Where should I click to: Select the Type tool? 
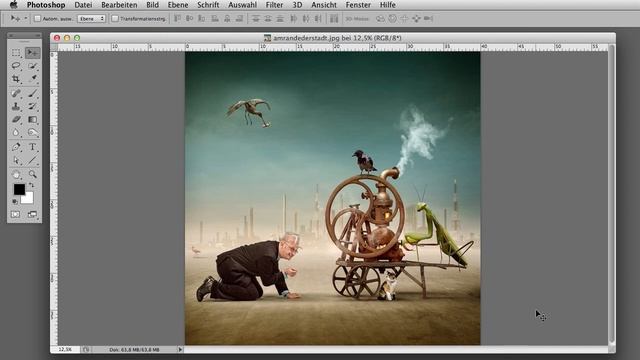click(x=33, y=147)
